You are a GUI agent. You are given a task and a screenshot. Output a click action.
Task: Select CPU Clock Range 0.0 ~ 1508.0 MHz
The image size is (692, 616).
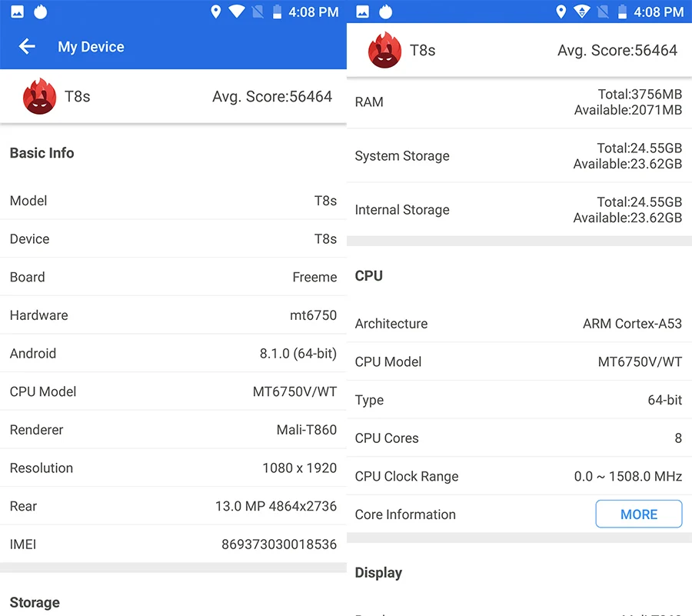[x=628, y=476]
